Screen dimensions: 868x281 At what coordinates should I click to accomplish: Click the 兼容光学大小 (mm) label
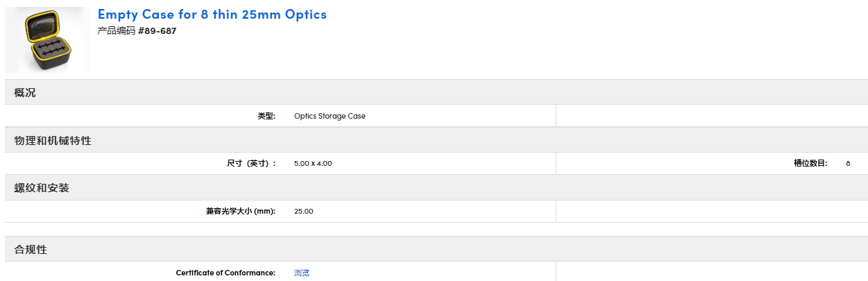[236, 211]
